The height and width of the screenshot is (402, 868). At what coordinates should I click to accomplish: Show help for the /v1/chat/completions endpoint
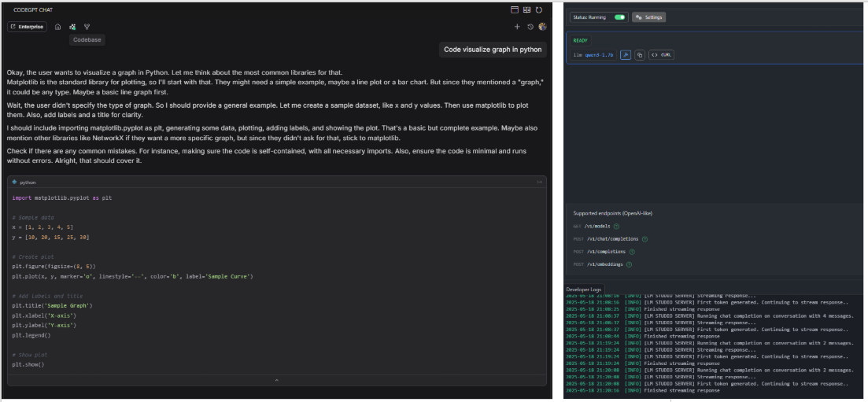(645, 239)
